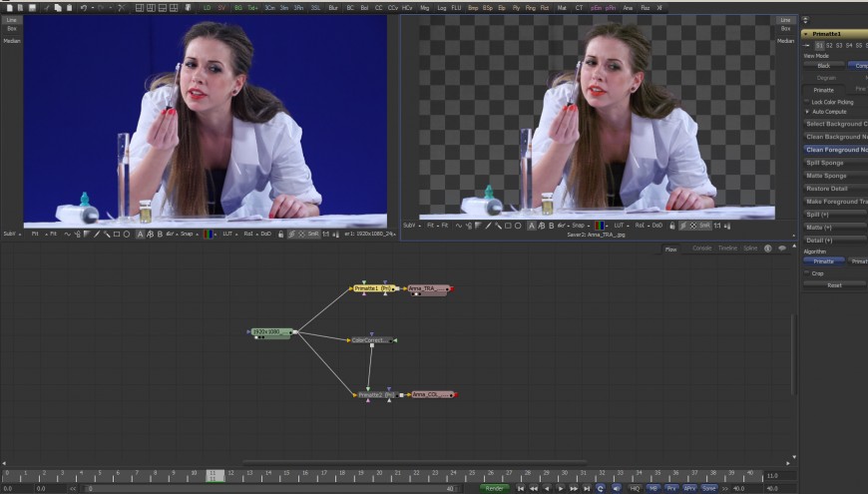The width and height of the screenshot is (868, 494).
Task: Toggle the Crop checkbox in Primatte settings
Action: pos(808,273)
